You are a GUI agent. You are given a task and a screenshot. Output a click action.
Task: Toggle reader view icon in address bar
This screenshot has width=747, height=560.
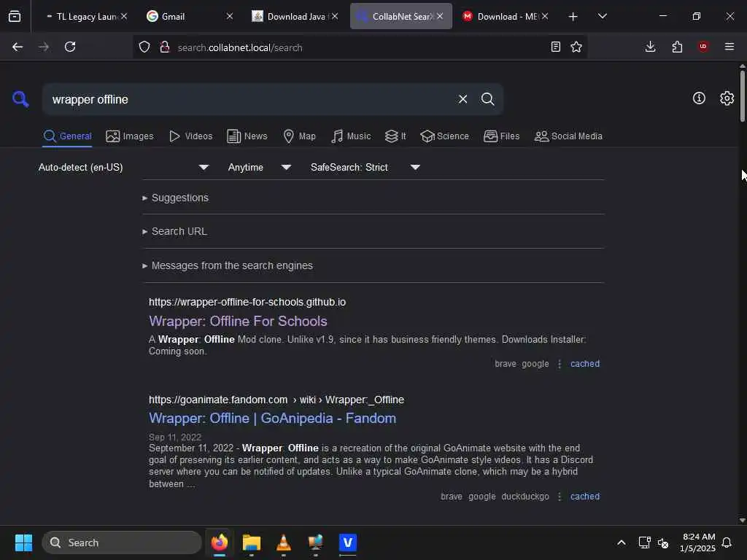555,47
